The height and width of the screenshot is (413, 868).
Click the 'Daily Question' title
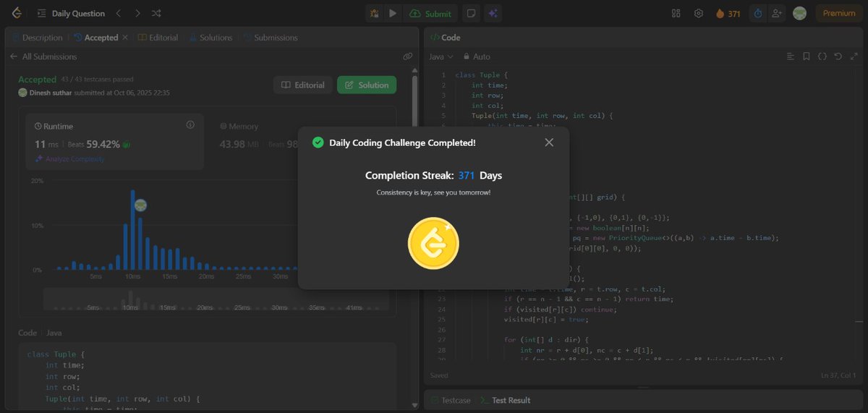[x=78, y=13]
